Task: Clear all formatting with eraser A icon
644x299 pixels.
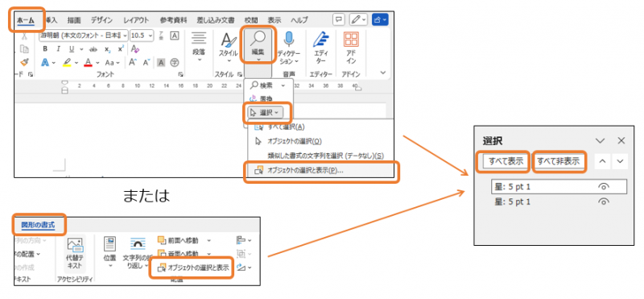Action: tap(134, 49)
